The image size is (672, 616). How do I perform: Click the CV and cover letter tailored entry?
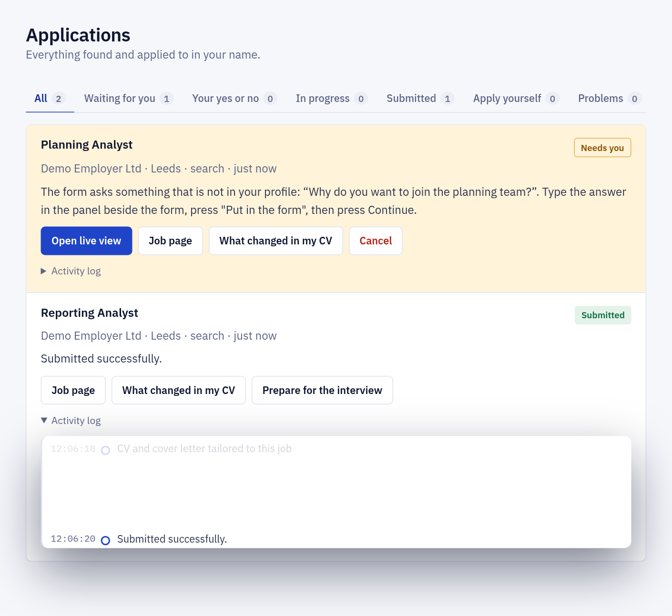coord(204,449)
